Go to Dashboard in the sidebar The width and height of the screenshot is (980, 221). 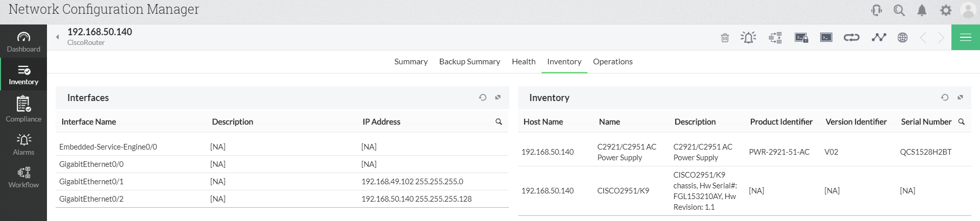point(23,42)
